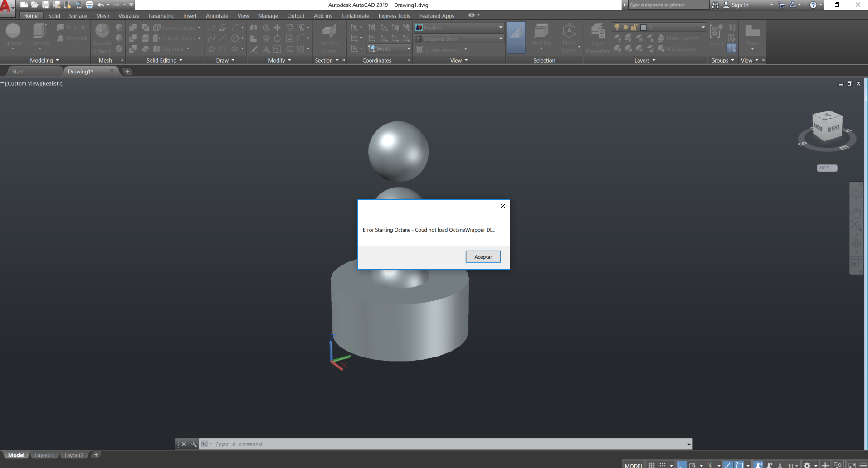This screenshot has height=468, width=868.
Task: Switch to the Layout1 tab
Action: pyautogui.click(x=44, y=455)
